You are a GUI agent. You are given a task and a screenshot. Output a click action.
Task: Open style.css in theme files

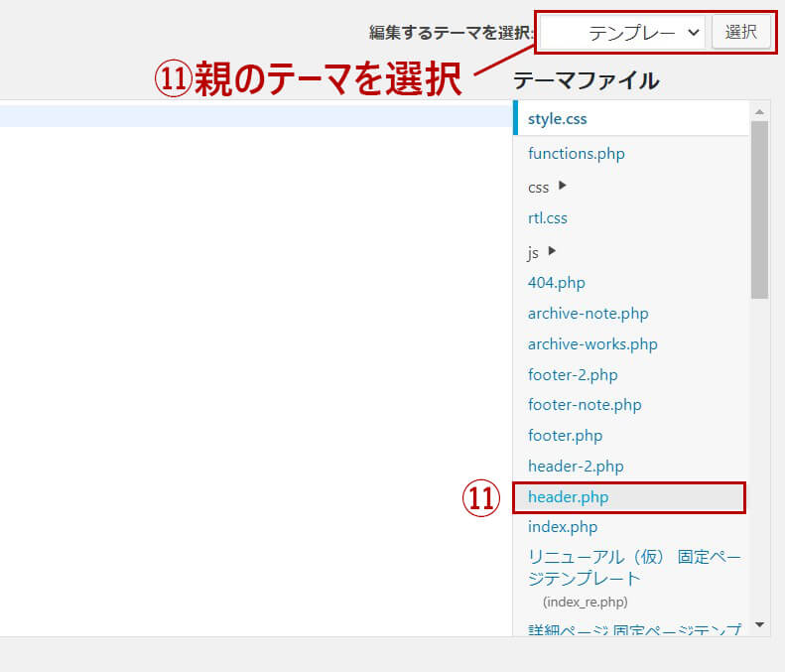(557, 119)
